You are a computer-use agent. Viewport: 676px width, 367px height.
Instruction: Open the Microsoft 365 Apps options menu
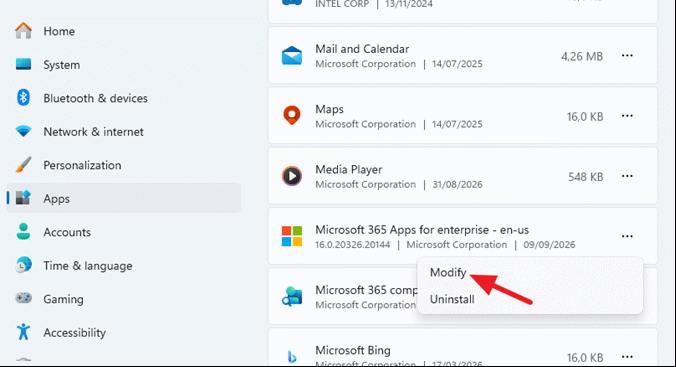(627, 236)
